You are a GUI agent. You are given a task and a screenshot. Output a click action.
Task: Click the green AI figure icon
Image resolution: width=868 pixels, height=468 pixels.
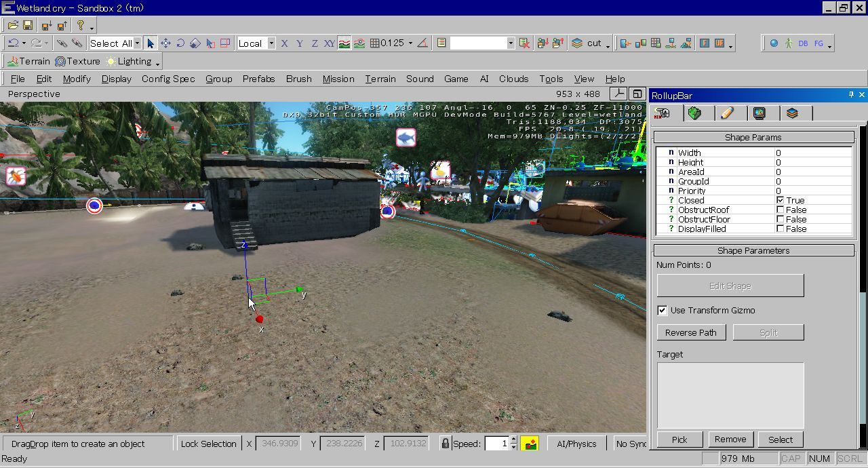pyautogui.click(x=789, y=43)
